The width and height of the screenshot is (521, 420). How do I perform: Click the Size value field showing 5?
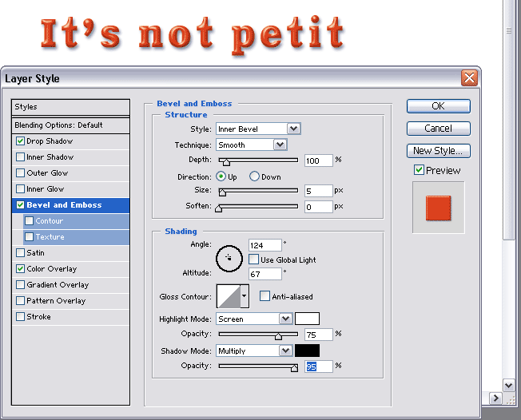tap(318, 191)
